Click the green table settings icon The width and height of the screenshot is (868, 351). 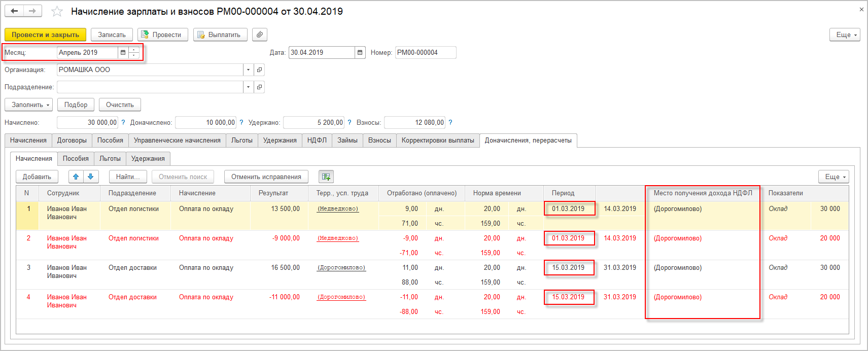(326, 177)
